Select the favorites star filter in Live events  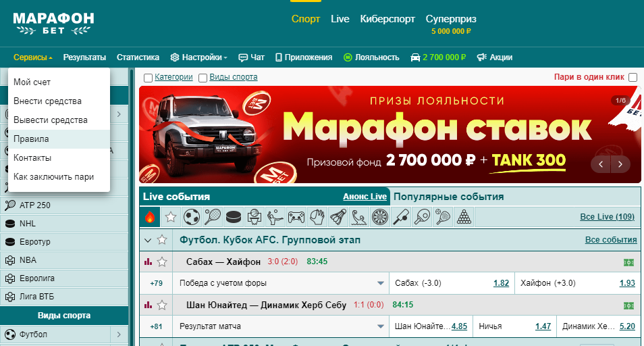pos(170,217)
